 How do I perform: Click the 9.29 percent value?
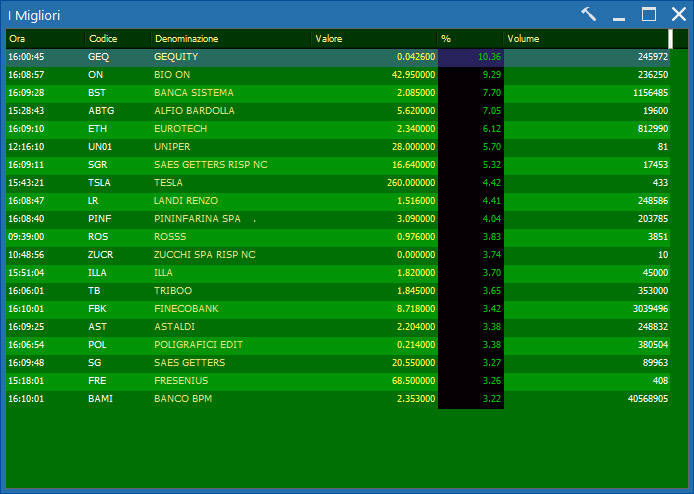(491, 75)
